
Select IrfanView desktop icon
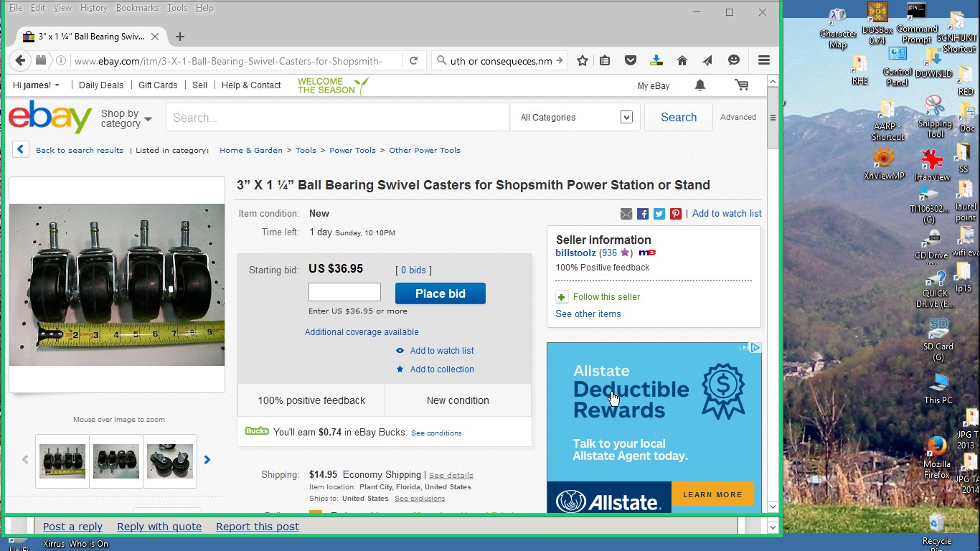coord(933,165)
